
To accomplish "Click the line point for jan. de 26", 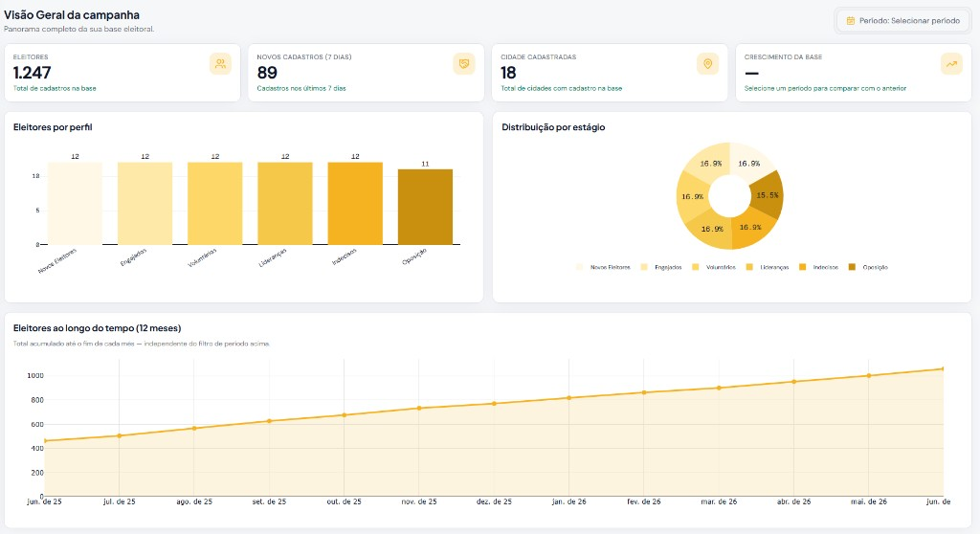I will point(568,398).
